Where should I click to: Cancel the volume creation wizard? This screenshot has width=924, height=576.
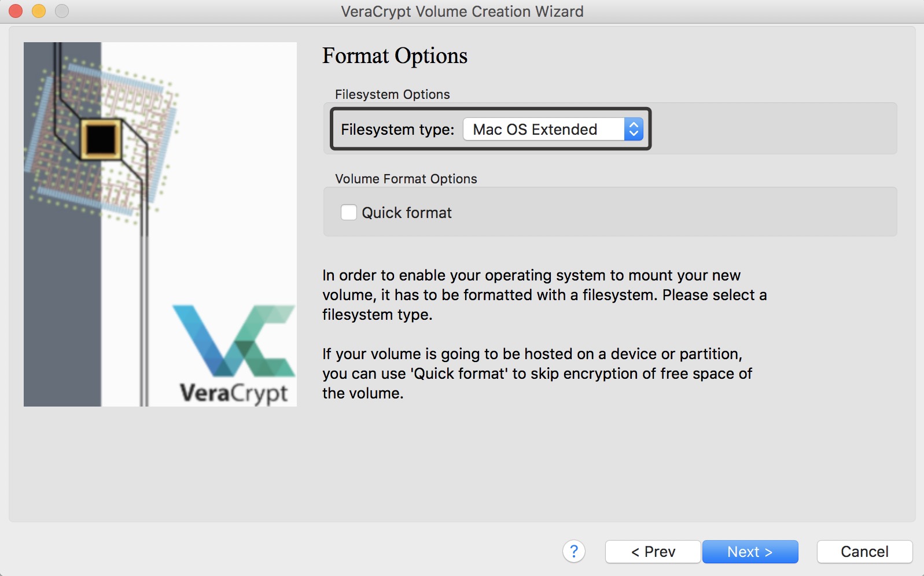[864, 552]
